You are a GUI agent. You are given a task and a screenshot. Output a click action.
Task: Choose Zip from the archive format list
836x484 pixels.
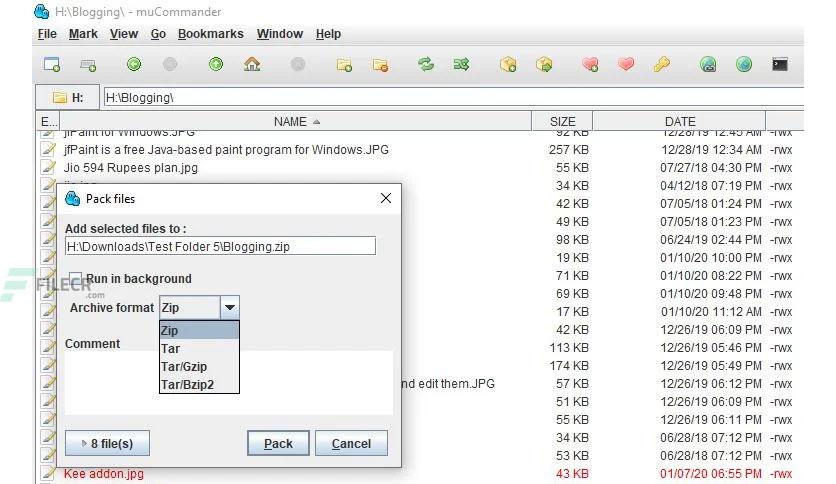pos(199,330)
